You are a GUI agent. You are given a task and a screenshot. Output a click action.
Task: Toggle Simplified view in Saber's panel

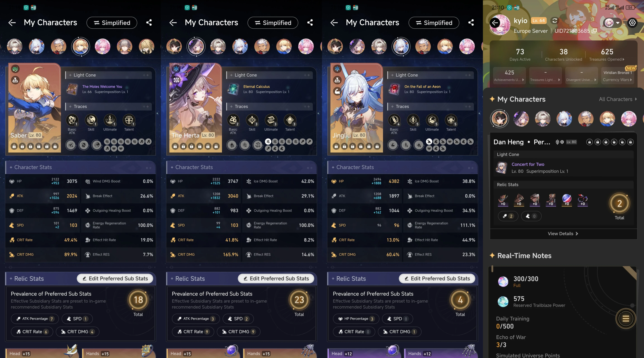click(x=112, y=23)
